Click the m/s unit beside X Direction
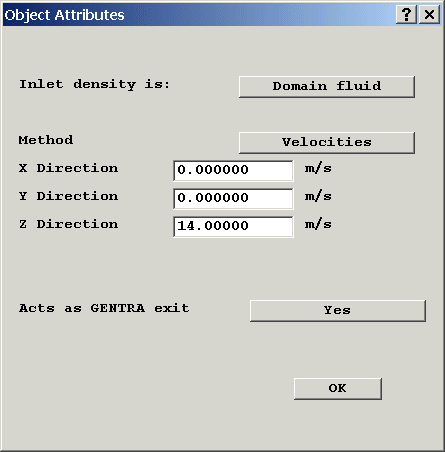445x452 pixels. [x=318, y=169]
